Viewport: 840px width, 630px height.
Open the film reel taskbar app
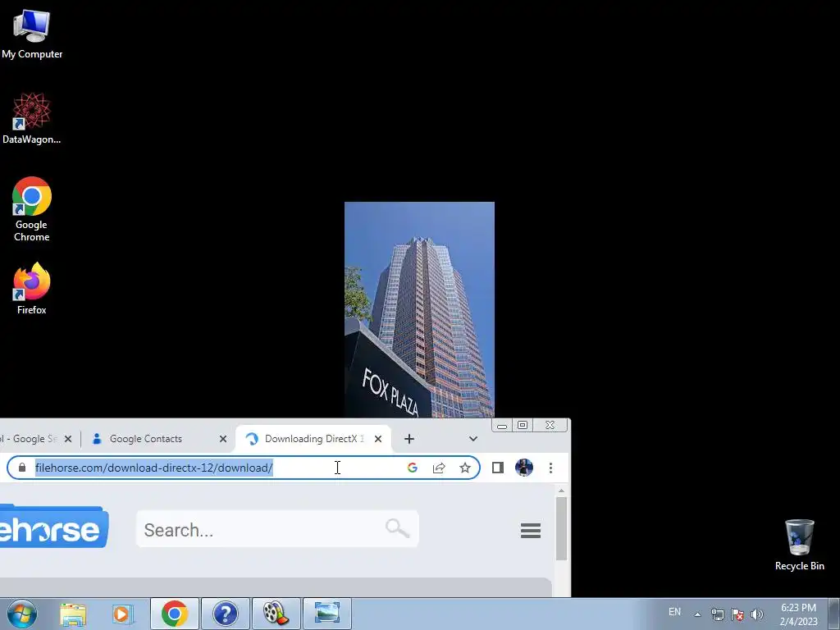tap(276, 614)
